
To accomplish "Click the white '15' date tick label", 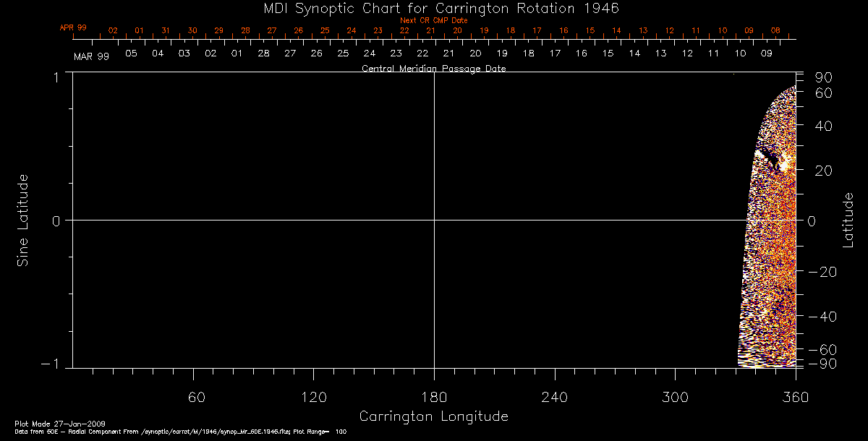I will pyautogui.click(x=608, y=53).
